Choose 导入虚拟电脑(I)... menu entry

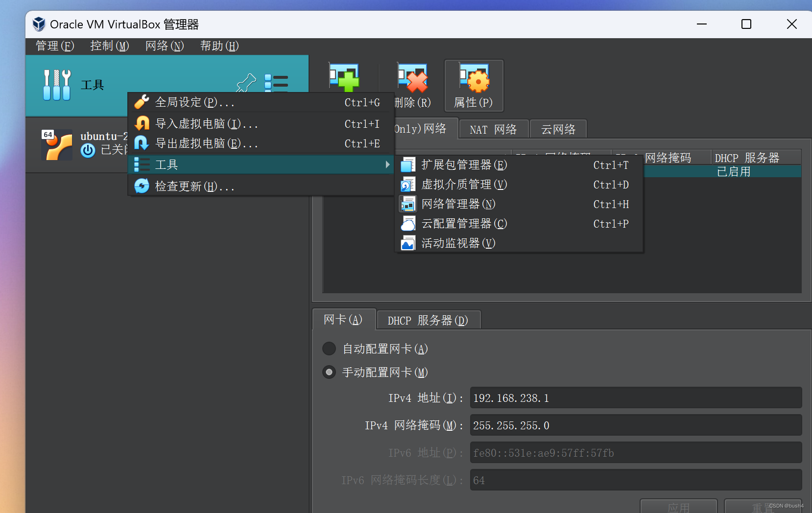261,123
